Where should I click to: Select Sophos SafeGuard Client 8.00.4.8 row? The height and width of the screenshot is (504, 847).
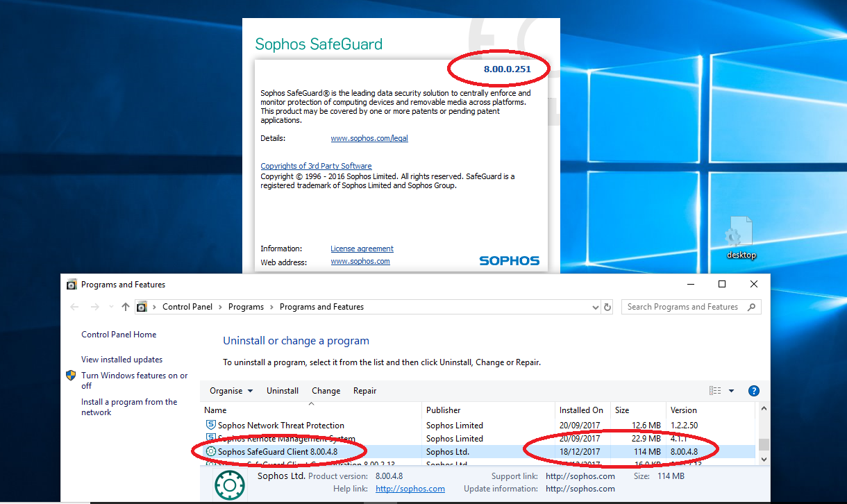tap(478, 452)
